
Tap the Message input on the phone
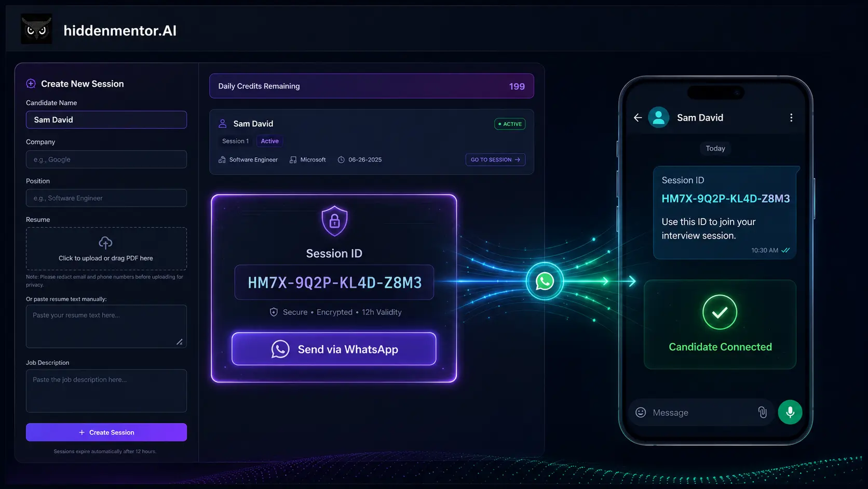click(x=701, y=412)
